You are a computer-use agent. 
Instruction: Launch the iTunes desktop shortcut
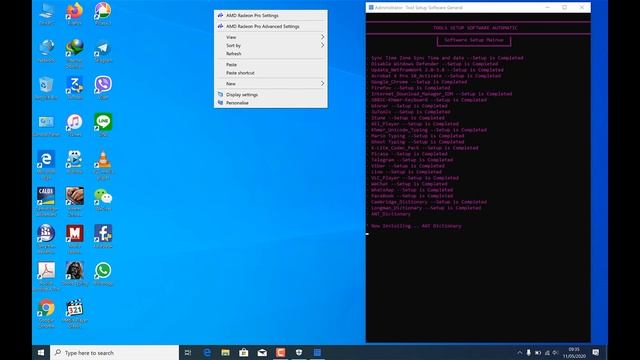click(x=74, y=125)
